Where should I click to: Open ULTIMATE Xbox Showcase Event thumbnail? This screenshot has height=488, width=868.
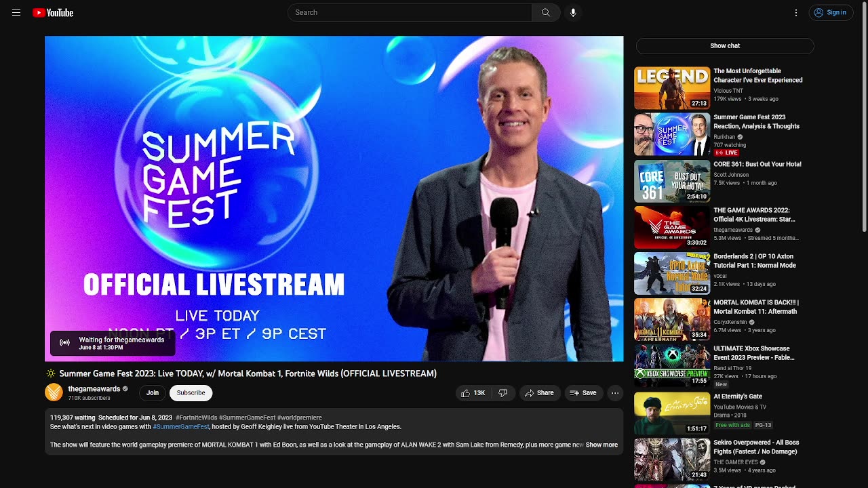click(x=672, y=365)
